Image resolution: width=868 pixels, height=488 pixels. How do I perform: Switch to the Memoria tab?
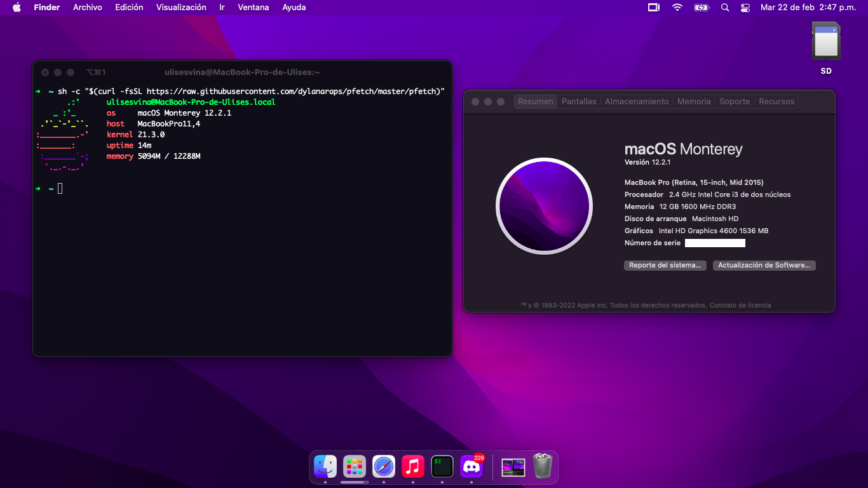coord(694,102)
